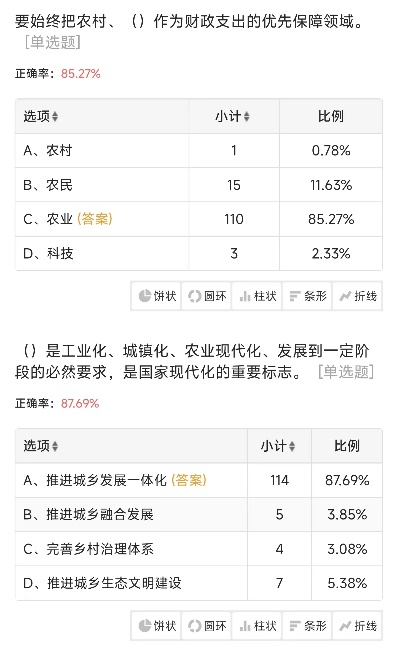
Task: Sort first table by 选项 column
Action: (x=41, y=116)
